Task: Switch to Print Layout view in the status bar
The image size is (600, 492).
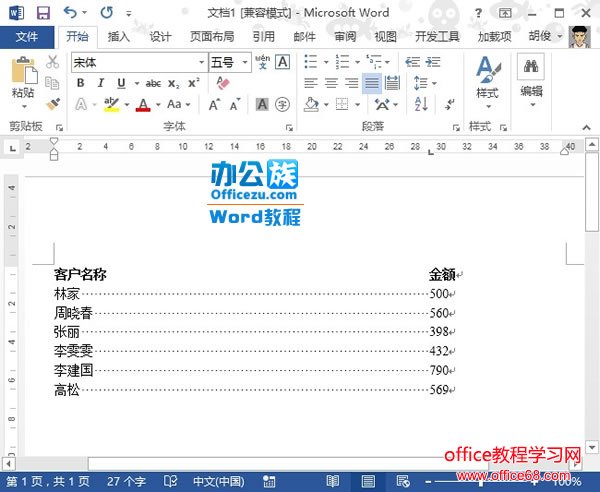Action: (368, 481)
